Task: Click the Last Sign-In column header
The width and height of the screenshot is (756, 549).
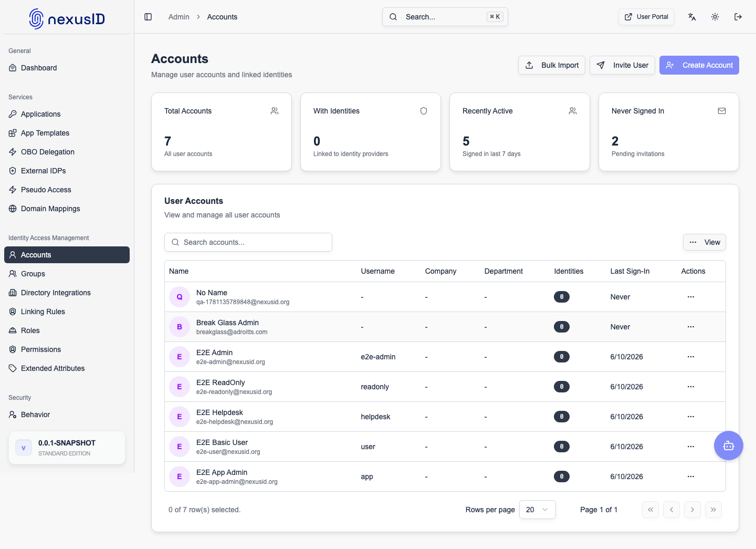Action: (630, 271)
